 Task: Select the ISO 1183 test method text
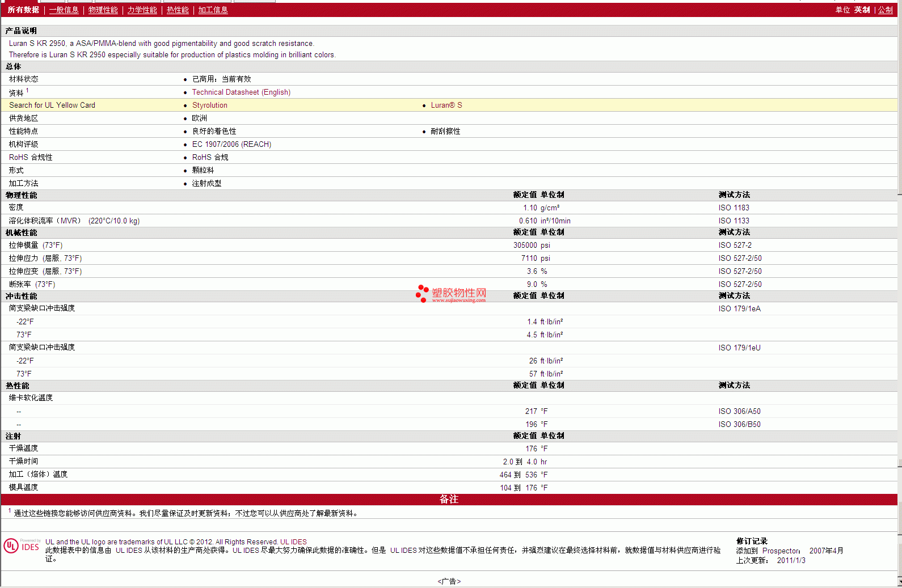coord(734,208)
